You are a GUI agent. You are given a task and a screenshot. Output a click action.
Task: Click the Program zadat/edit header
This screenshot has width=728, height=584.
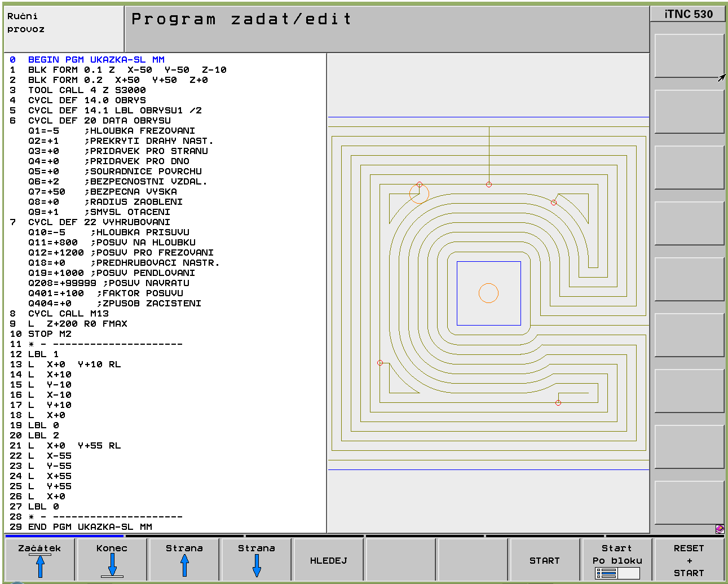tap(387, 29)
